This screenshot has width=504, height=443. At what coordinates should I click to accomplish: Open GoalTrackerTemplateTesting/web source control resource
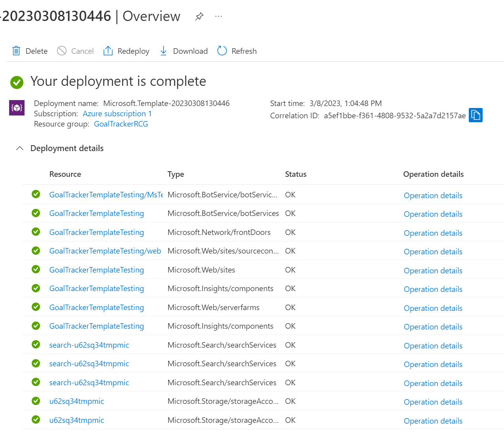pyautogui.click(x=105, y=251)
